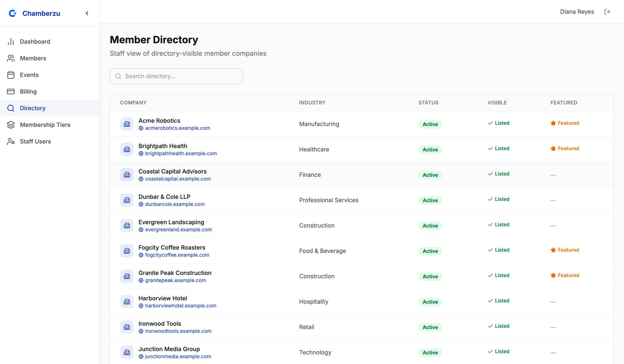This screenshot has height=364, width=624.
Task: Click the Chamberzu logo icon
Action: pos(12,13)
